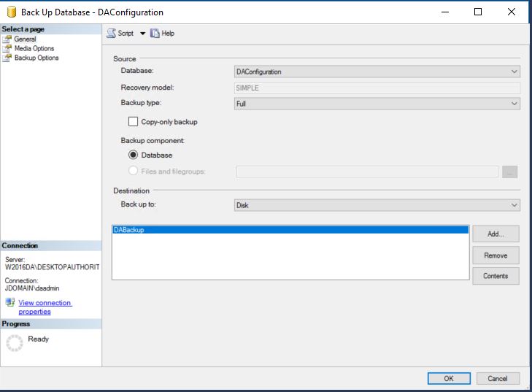Enable the Copy-only backup checkbox
This screenshot has height=392, width=532.
133,122
